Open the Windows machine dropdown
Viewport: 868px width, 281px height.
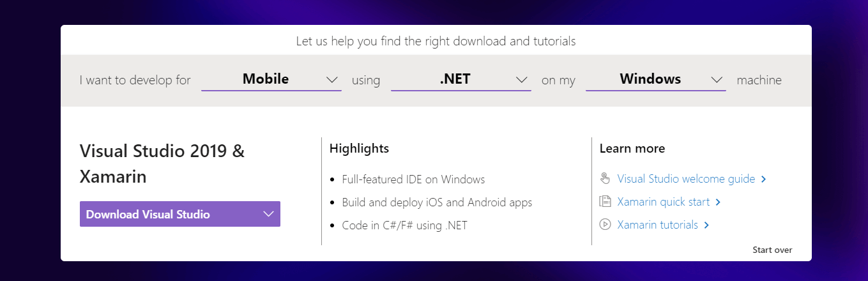[x=656, y=80]
